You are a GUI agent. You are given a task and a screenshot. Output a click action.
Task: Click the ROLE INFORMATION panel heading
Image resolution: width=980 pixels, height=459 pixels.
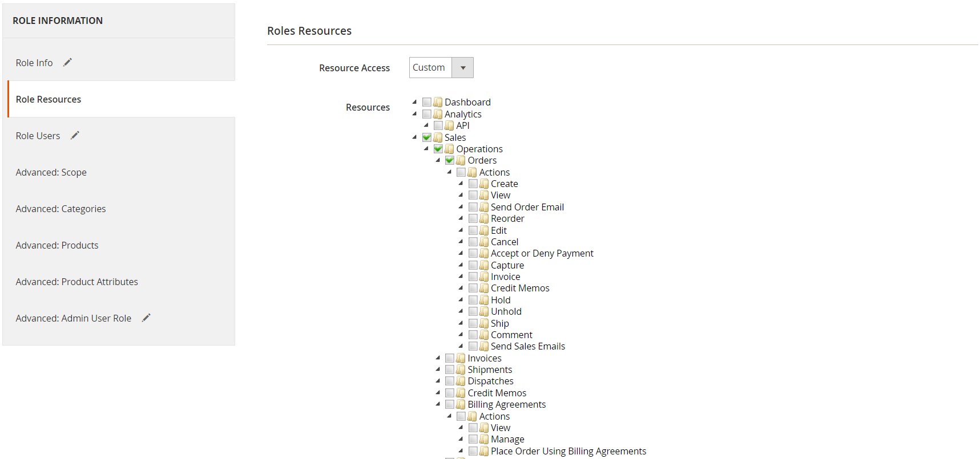point(58,21)
